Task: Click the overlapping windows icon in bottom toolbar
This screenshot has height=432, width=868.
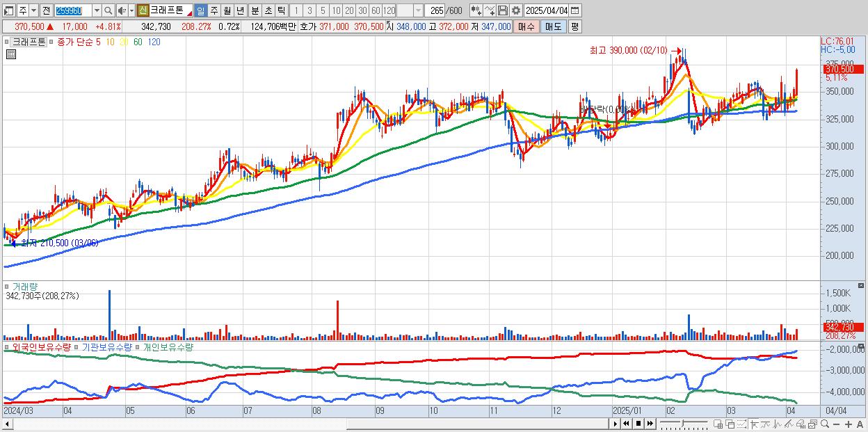Action: click(x=730, y=424)
